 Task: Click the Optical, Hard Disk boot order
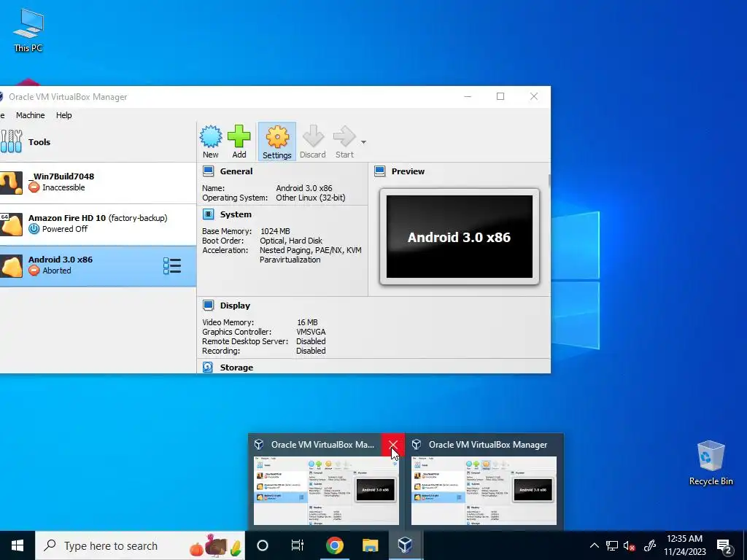click(291, 241)
